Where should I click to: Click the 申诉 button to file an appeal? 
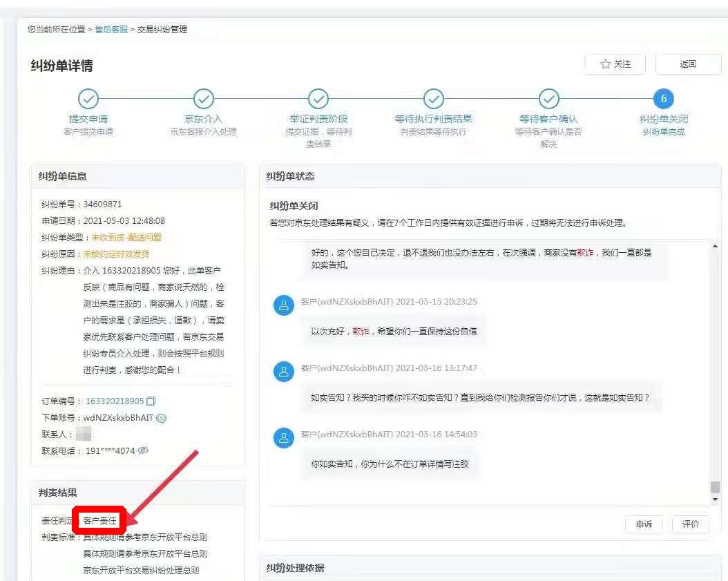pos(644,524)
